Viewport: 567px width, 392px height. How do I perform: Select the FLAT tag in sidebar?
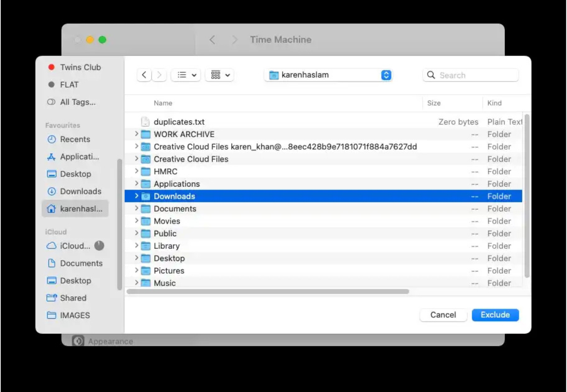(69, 85)
